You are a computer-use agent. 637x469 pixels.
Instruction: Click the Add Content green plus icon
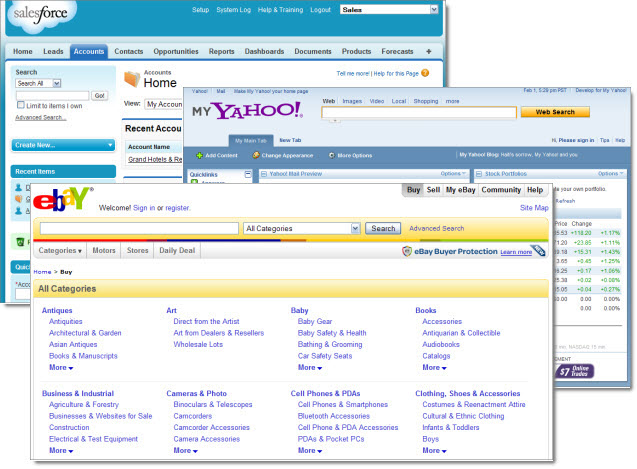coord(199,155)
